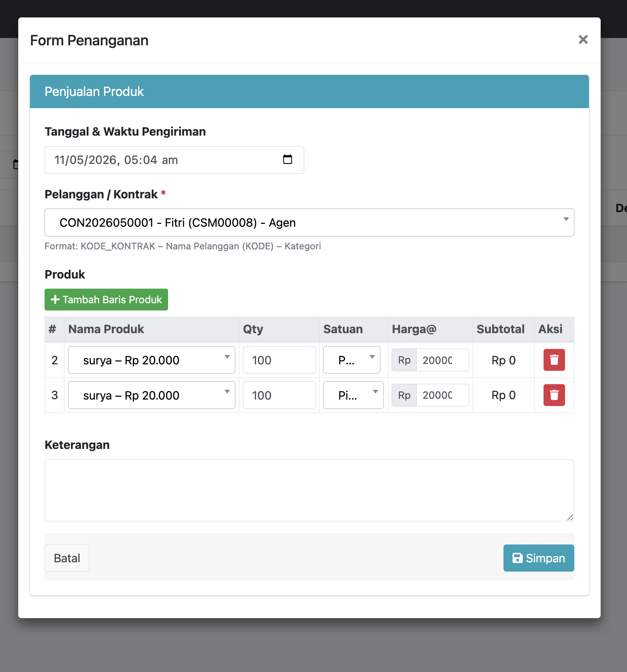Click the Harga price field in row 3
Viewport: 627px width, 672px height.
click(x=442, y=395)
